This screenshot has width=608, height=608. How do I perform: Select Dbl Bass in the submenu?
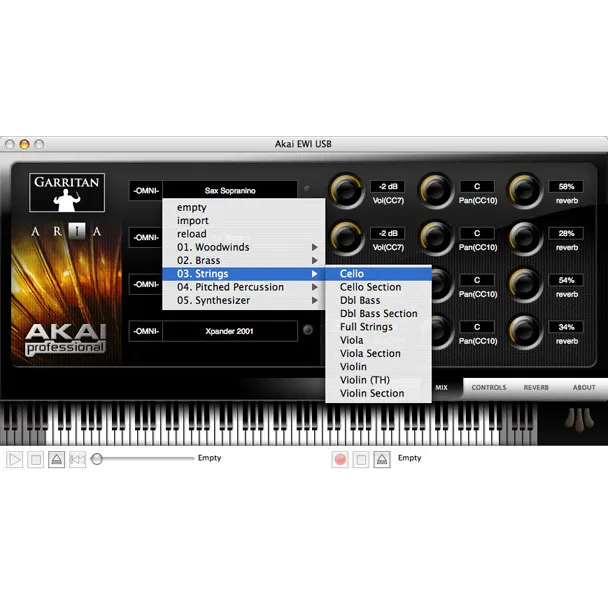[x=378, y=301]
